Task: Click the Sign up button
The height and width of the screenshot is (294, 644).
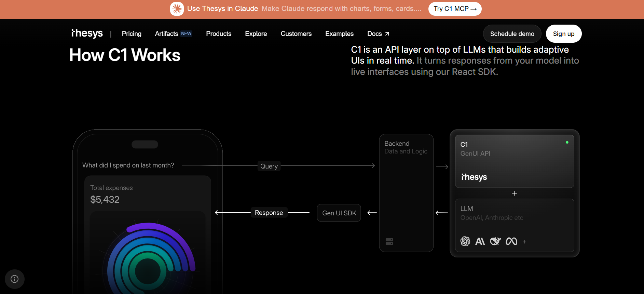Action: pyautogui.click(x=563, y=34)
